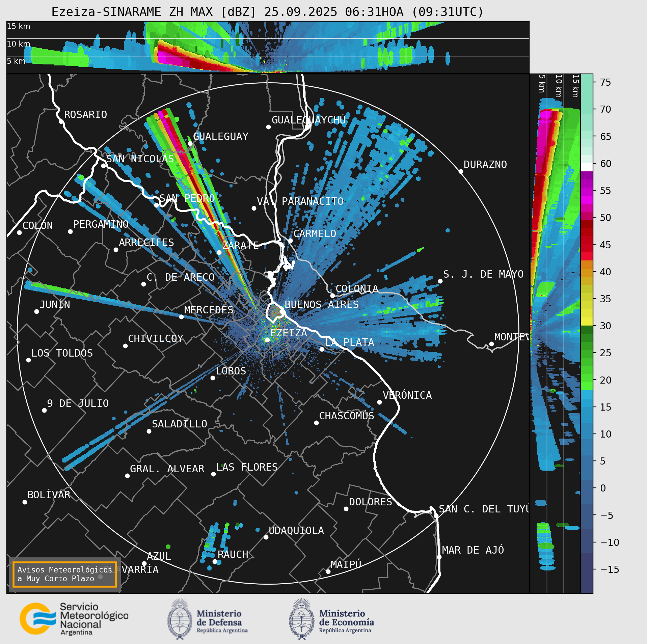Screen dimensions: 647x644
Task: Click the DURAZNO city dot on range ring
Action: tap(461, 171)
